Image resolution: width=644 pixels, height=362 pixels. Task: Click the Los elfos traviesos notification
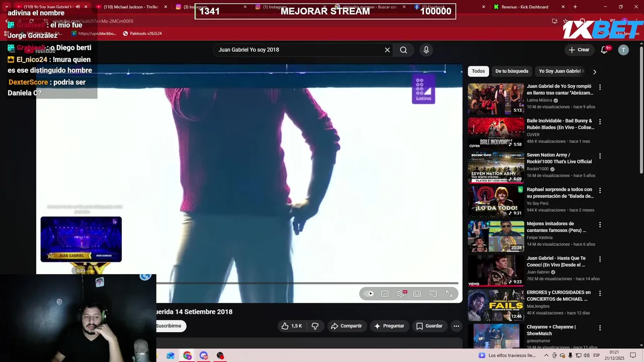pyautogui.click(x=507, y=355)
